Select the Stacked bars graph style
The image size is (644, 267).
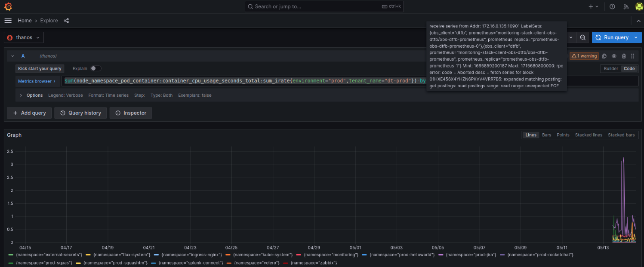(x=621, y=135)
